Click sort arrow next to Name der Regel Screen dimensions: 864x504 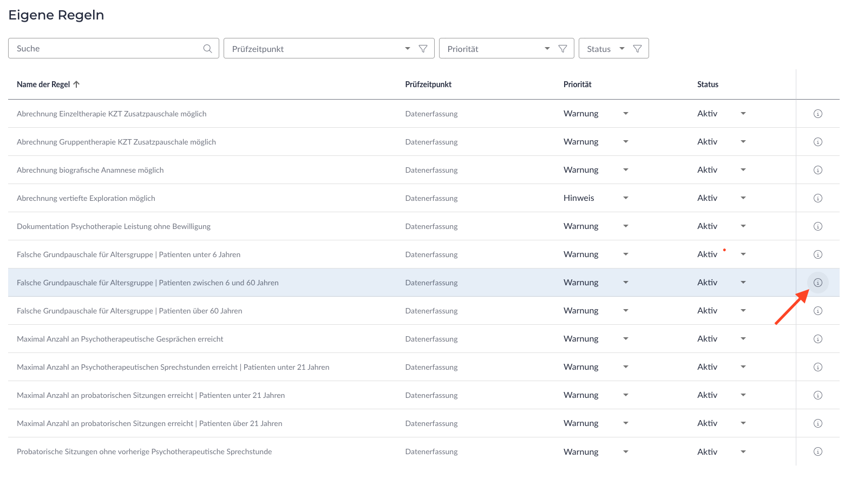[76, 84]
